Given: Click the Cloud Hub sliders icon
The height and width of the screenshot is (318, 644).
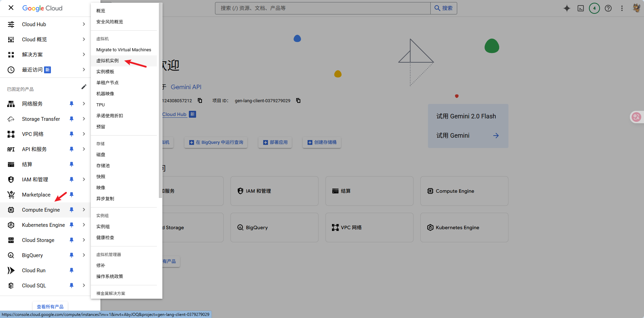Looking at the screenshot, I should (11, 24).
